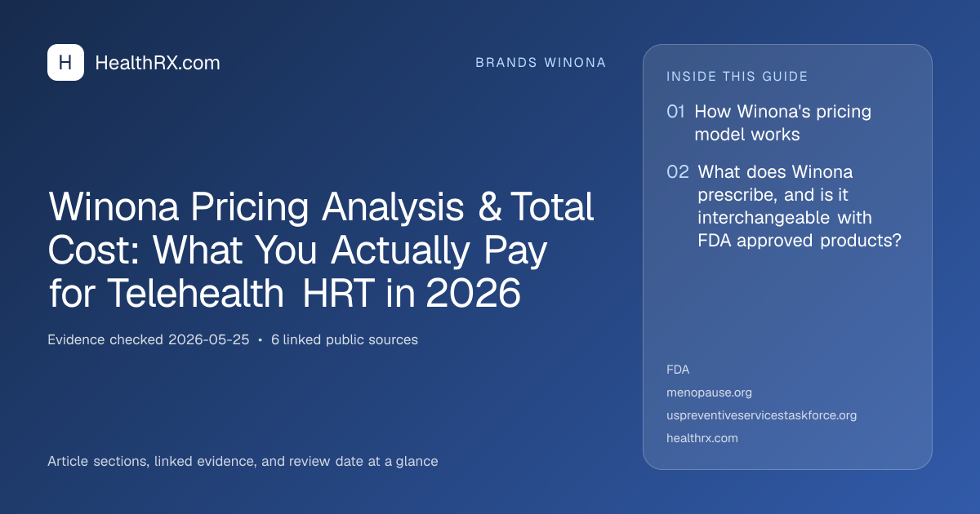Click the 01 section number

(675, 113)
